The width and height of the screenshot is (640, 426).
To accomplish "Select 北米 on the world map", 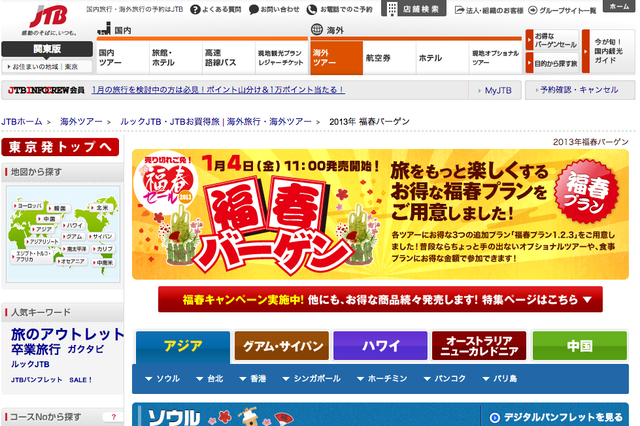I will pyautogui.click(x=100, y=207).
